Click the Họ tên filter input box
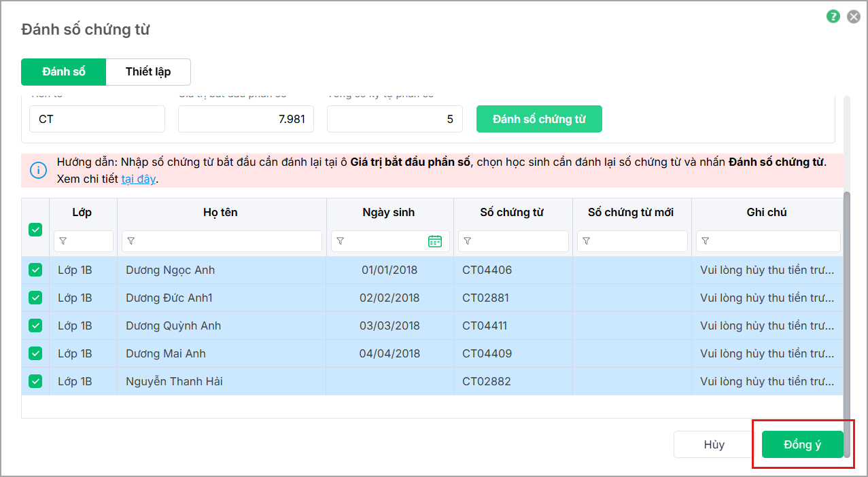868x477 pixels. [222, 241]
